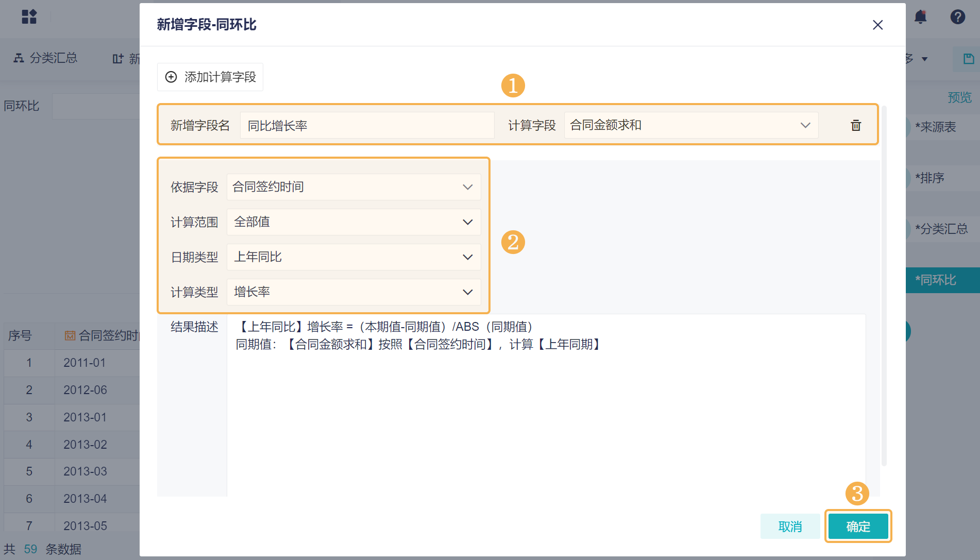Click the 预览 link
The image size is (980, 560).
coord(959,97)
